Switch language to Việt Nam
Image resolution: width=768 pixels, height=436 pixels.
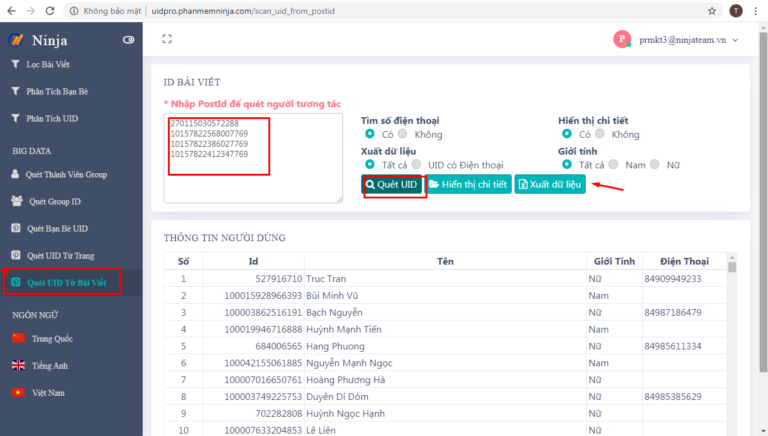coord(48,392)
